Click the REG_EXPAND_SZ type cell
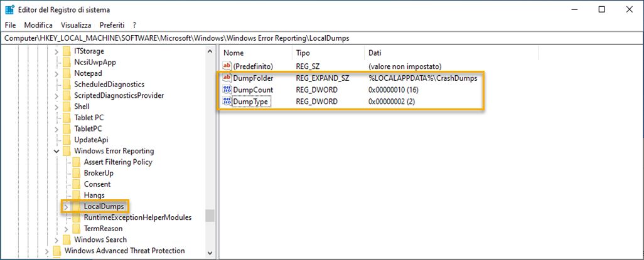The width and height of the screenshot is (644, 260). [x=323, y=78]
